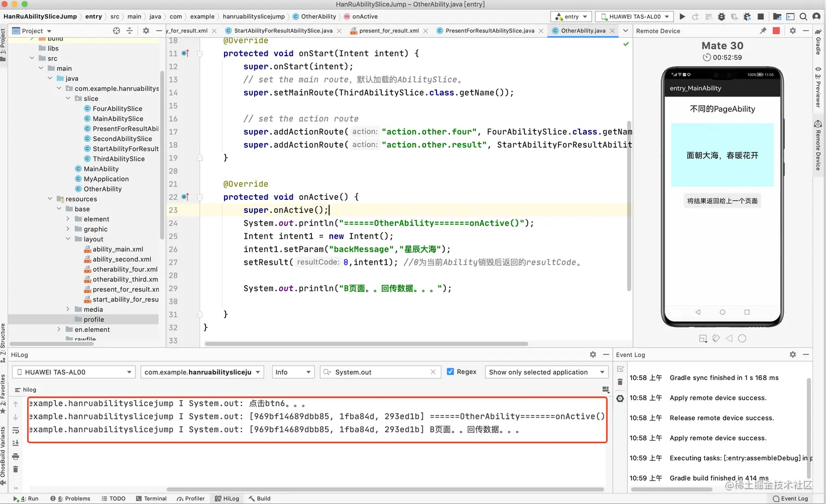Open the 6: Problems tool window tab
The image size is (826, 504).
coord(70,499)
